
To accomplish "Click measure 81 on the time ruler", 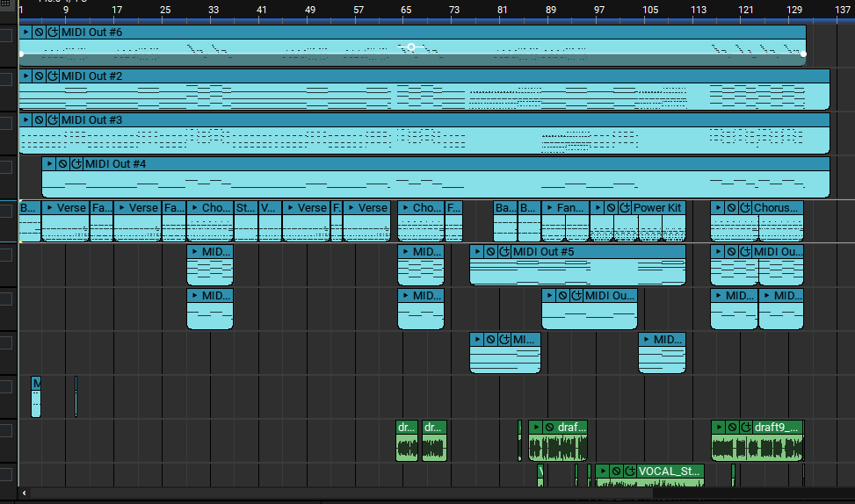I will [x=503, y=10].
